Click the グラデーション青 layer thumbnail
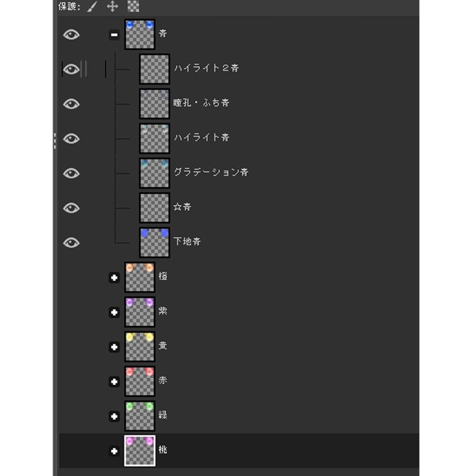The width and height of the screenshot is (476, 476). pyautogui.click(x=154, y=173)
